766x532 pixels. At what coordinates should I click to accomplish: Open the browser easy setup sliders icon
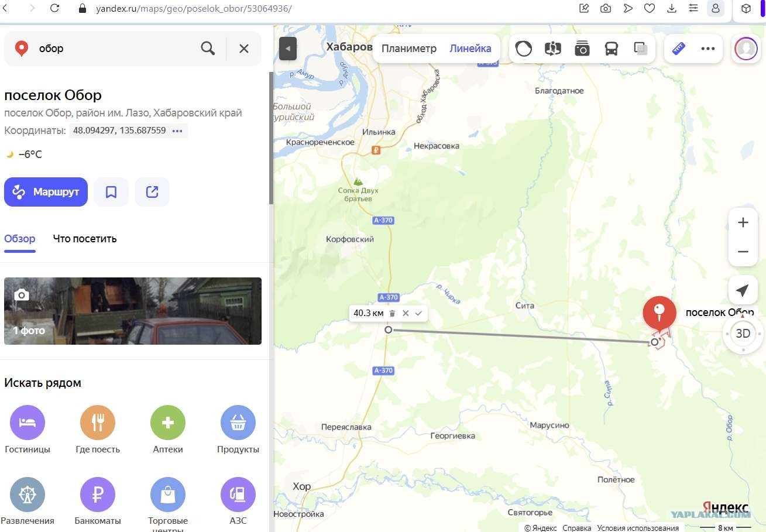pos(693,8)
